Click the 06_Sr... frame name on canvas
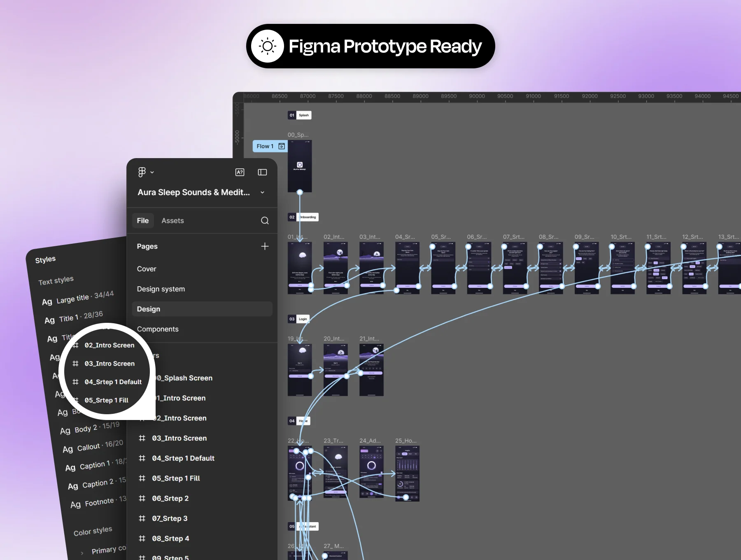This screenshot has width=741, height=560. (x=477, y=237)
